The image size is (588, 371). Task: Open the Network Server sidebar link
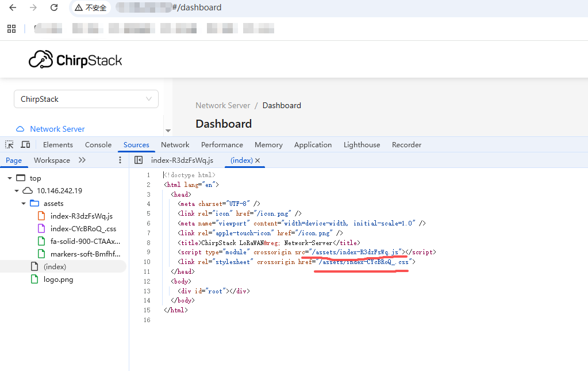pyautogui.click(x=57, y=129)
